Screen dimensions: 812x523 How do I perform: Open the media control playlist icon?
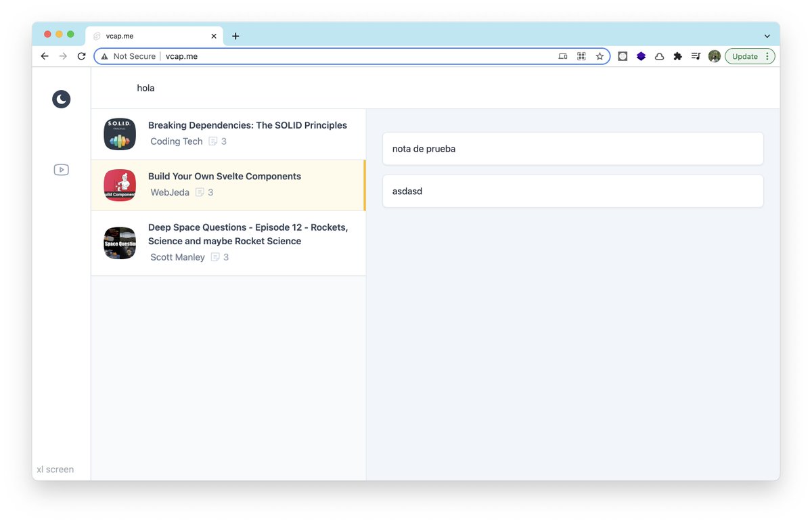coord(696,56)
